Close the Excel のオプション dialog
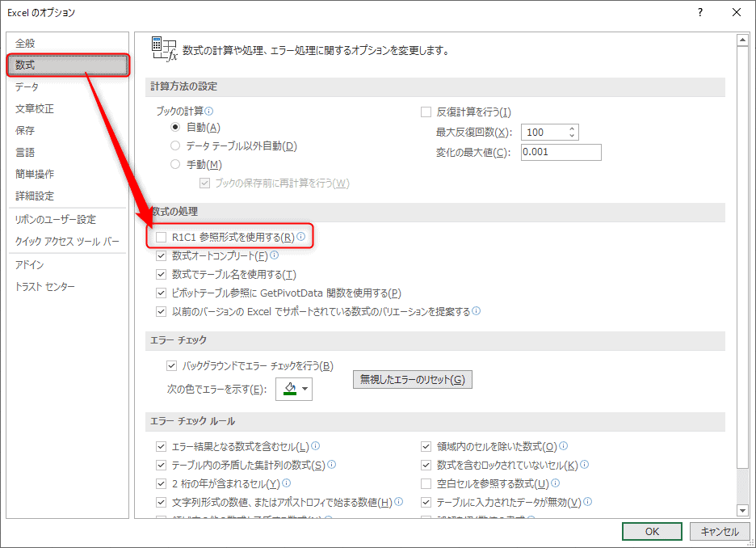The height and width of the screenshot is (548, 756). coord(737,13)
